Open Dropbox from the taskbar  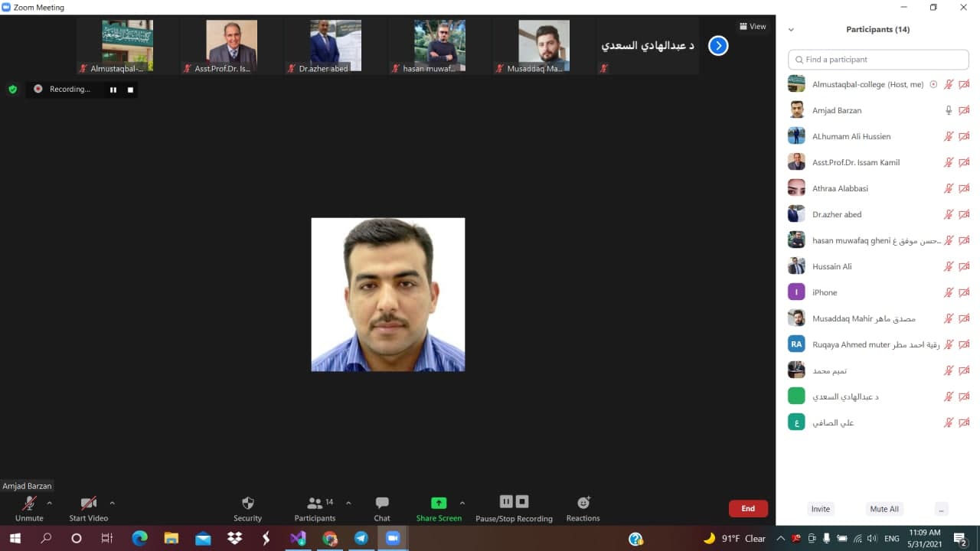[235, 539]
